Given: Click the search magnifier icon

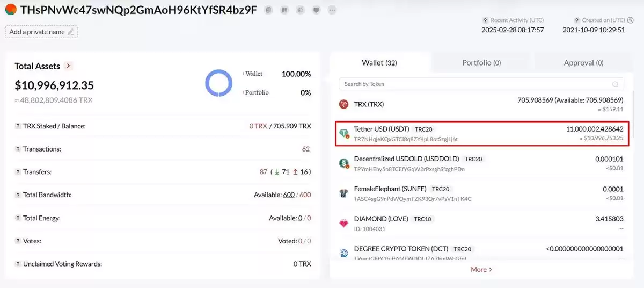Looking at the screenshot, I should (x=616, y=84).
